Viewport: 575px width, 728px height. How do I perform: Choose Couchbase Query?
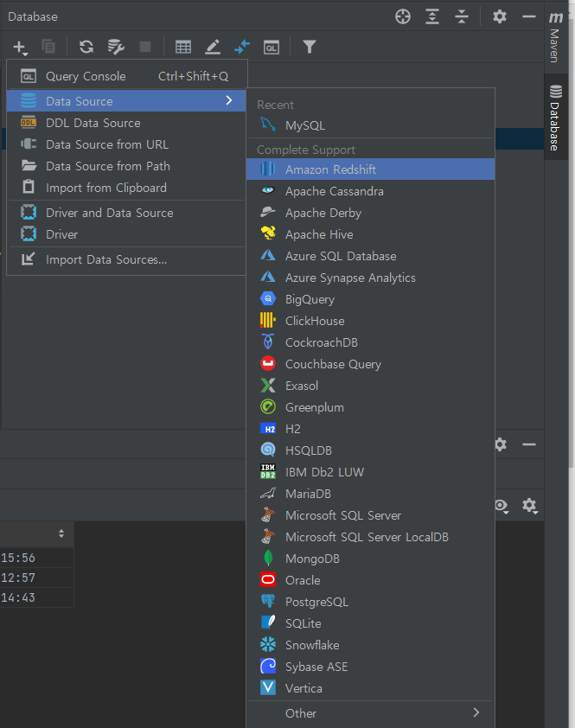point(370,363)
